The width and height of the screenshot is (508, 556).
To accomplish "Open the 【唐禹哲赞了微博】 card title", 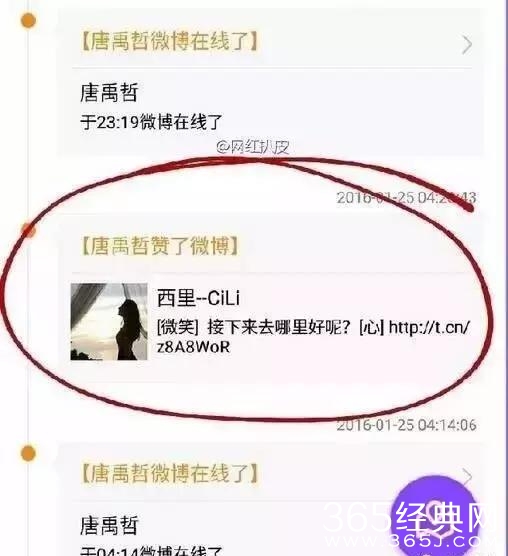I will [160, 245].
